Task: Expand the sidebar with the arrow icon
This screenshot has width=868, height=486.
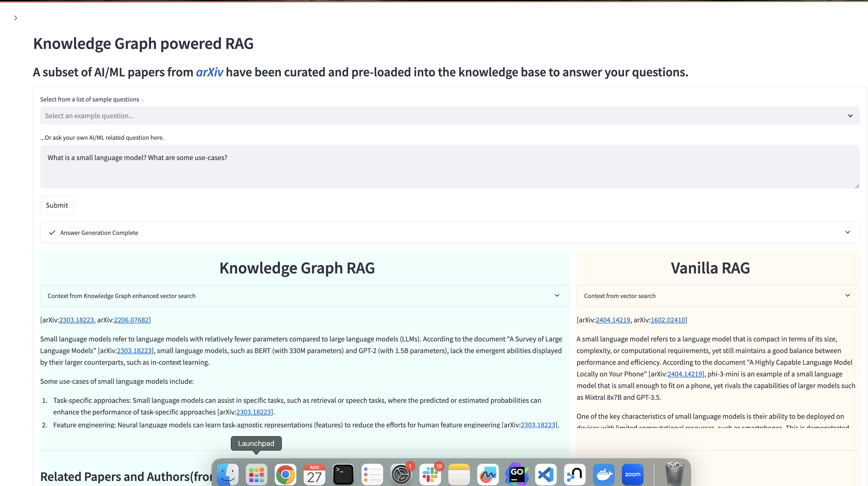Action: pyautogui.click(x=15, y=18)
